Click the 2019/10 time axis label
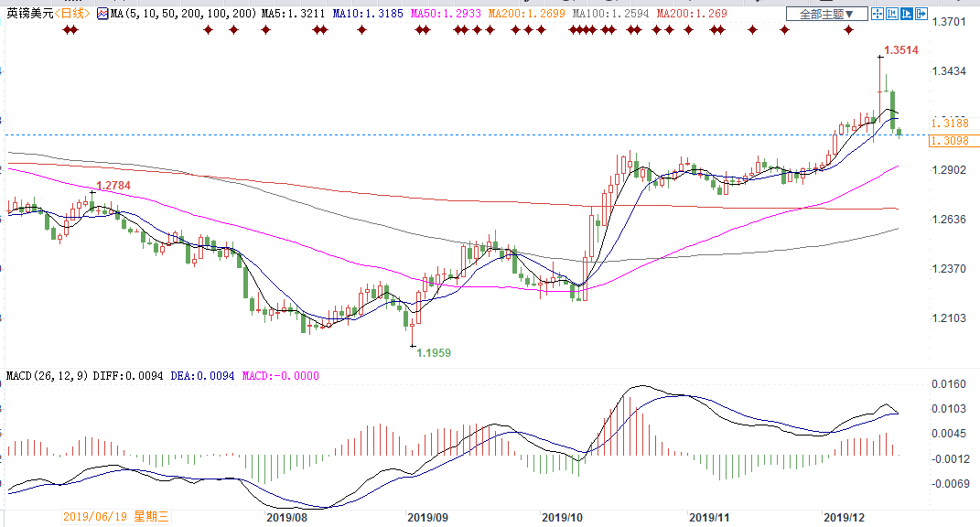This screenshot has height=527, width=980. tap(563, 518)
